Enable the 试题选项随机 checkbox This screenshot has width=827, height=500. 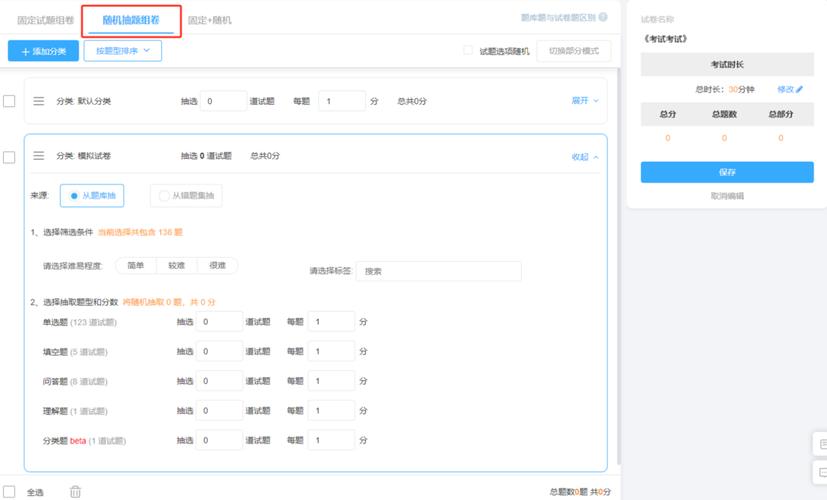pos(467,51)
